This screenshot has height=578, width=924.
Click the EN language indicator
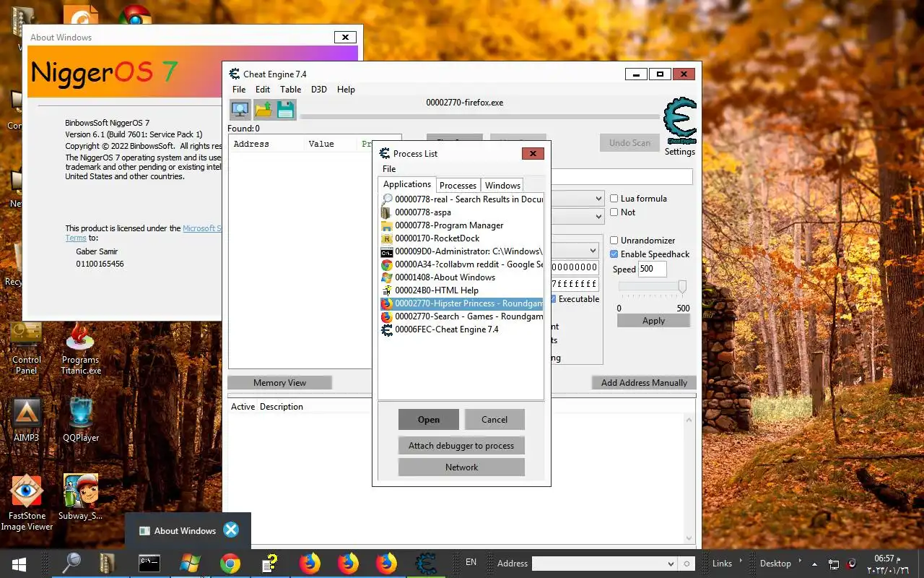click(471, 562)
